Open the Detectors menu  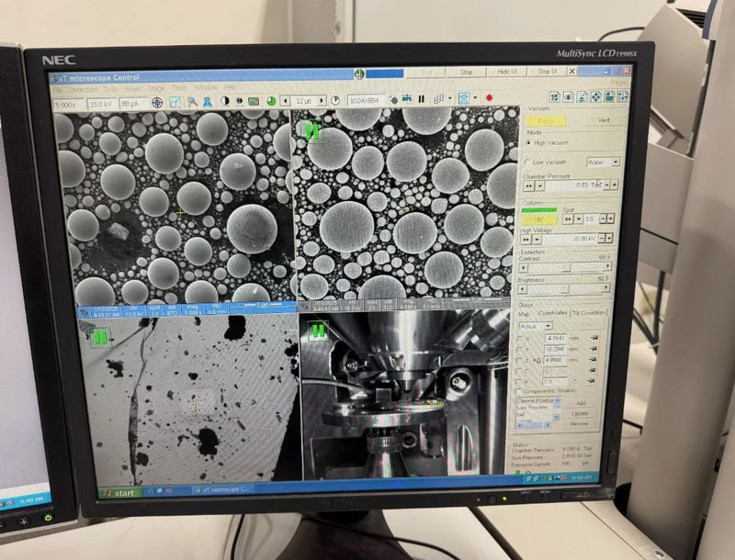pyautogui.click(x=83, y=89)
